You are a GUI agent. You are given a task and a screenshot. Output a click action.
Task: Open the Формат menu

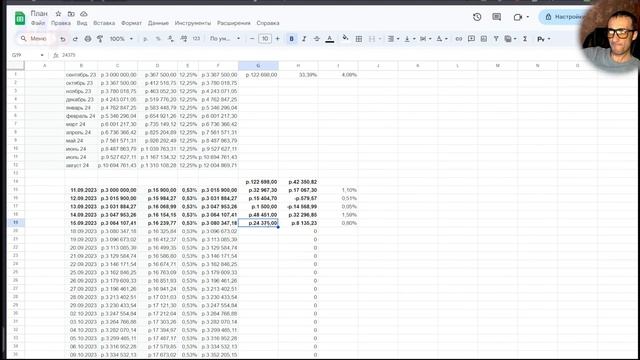[131, 23]
